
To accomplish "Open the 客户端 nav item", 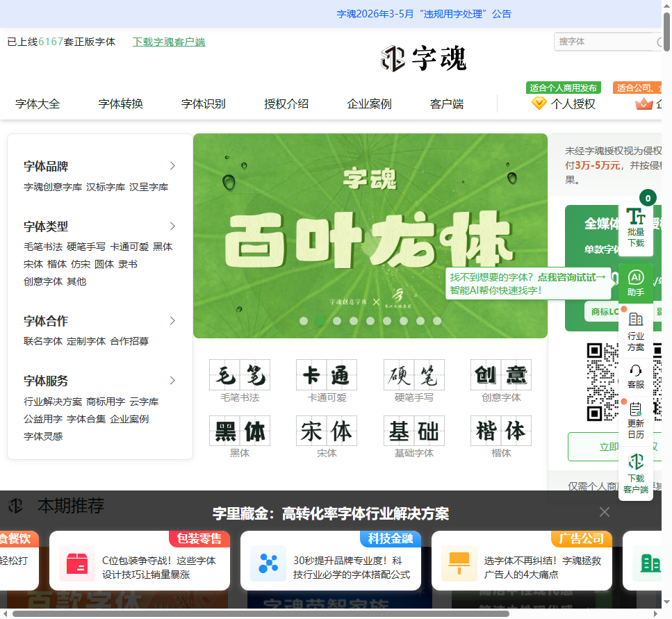I will coord(447,104).
